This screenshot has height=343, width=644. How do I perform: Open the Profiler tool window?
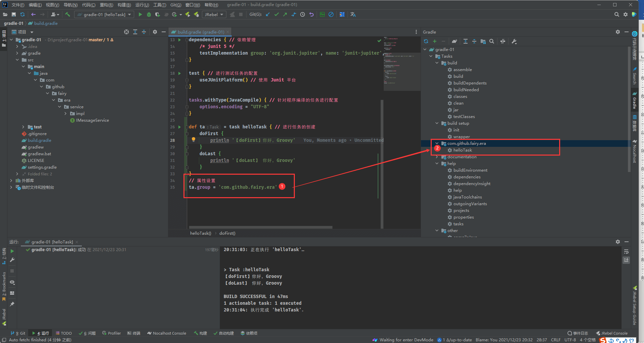pyautogui.click(x=111, y=333)
